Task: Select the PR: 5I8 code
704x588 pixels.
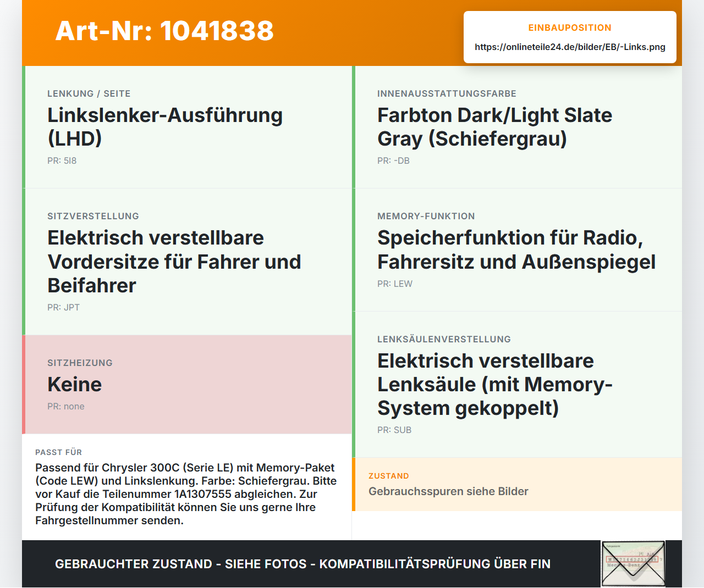Action: [x=62, y=160]
